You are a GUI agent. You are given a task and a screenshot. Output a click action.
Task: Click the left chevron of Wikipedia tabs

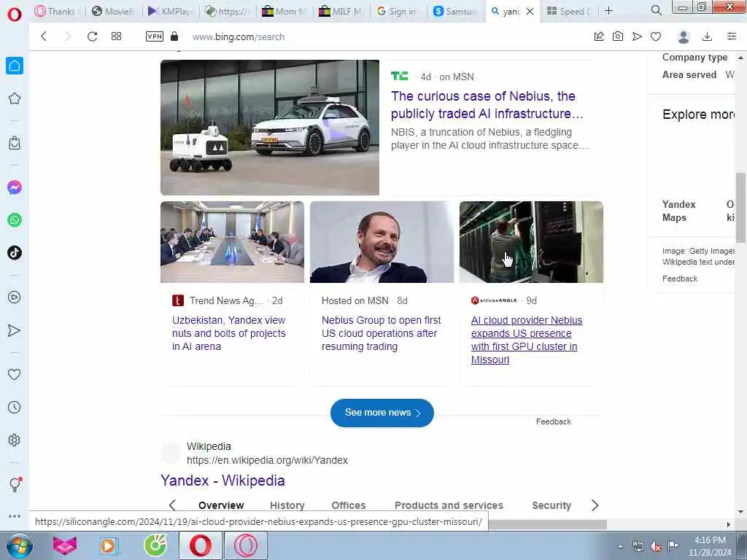click(172, 505)
